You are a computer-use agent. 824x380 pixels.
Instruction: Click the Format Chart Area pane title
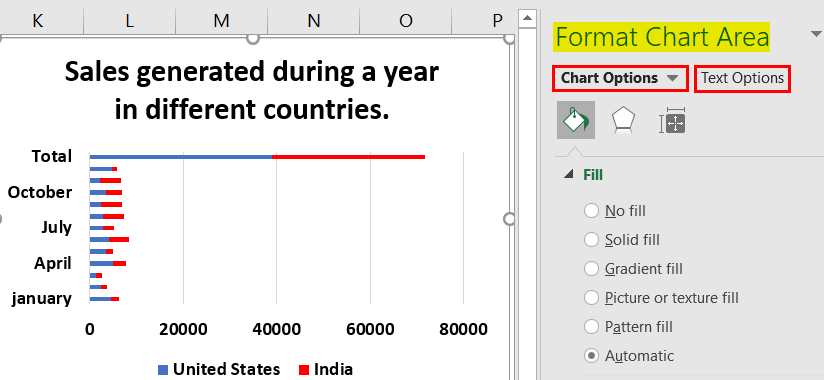(662, 37)
